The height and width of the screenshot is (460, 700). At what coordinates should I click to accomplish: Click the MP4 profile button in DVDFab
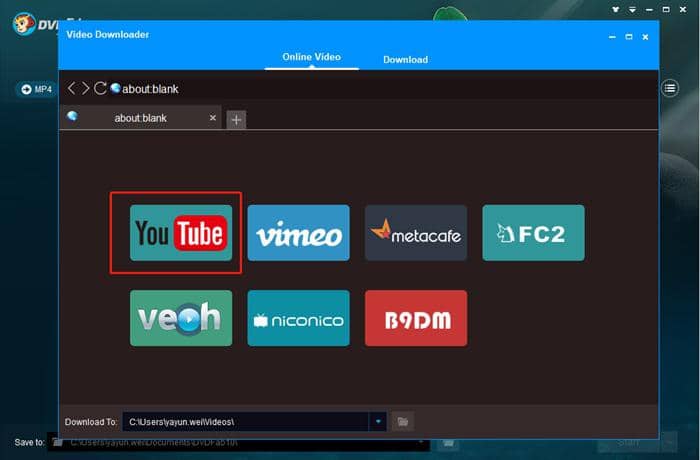37,89
